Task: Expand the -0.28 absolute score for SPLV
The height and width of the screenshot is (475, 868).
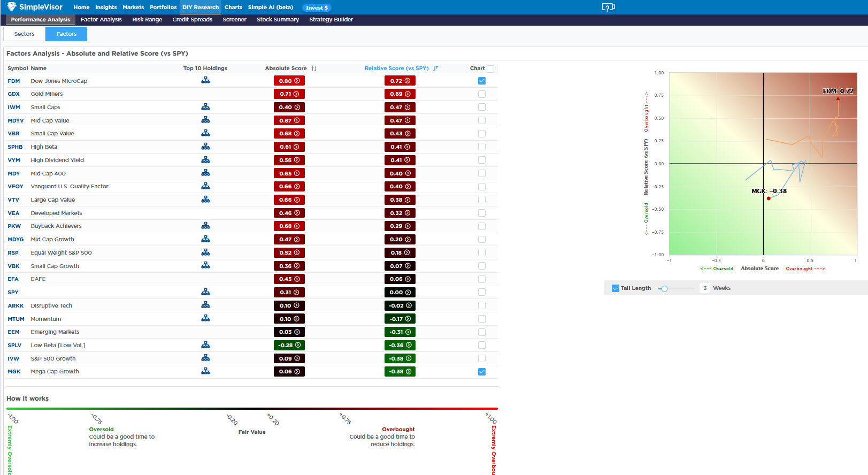Action: tap(289, 345)
